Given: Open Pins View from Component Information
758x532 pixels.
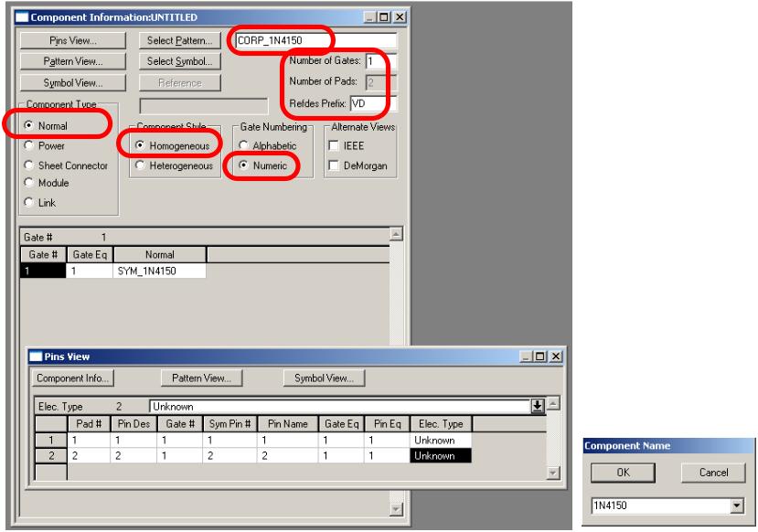Looking at the screenshot, I should [x=73, y=40].
